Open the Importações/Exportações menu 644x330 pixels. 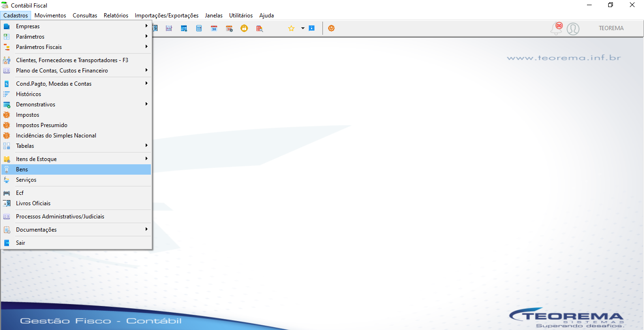[x=166, y=16]
